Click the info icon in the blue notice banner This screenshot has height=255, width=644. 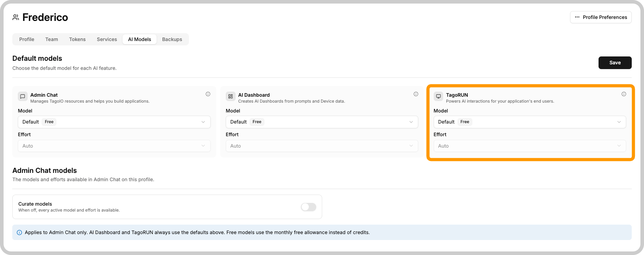click(19, 232)
